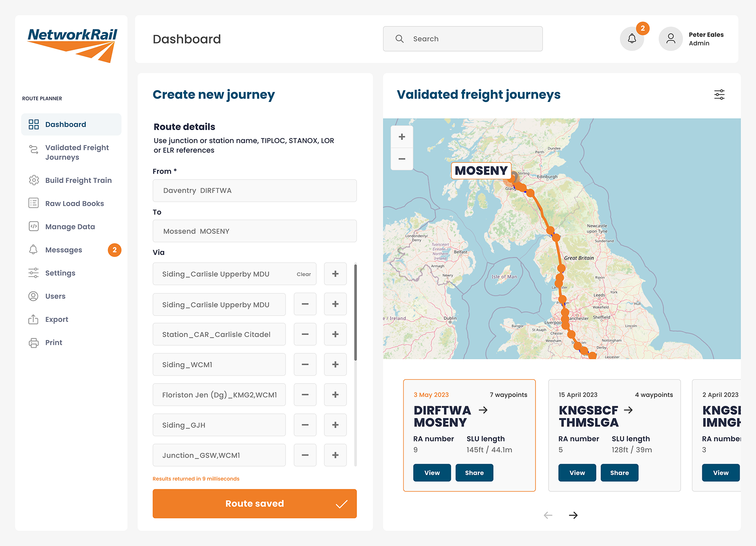
Task: Open Dashboard menu item
Action: pos(71,124)
